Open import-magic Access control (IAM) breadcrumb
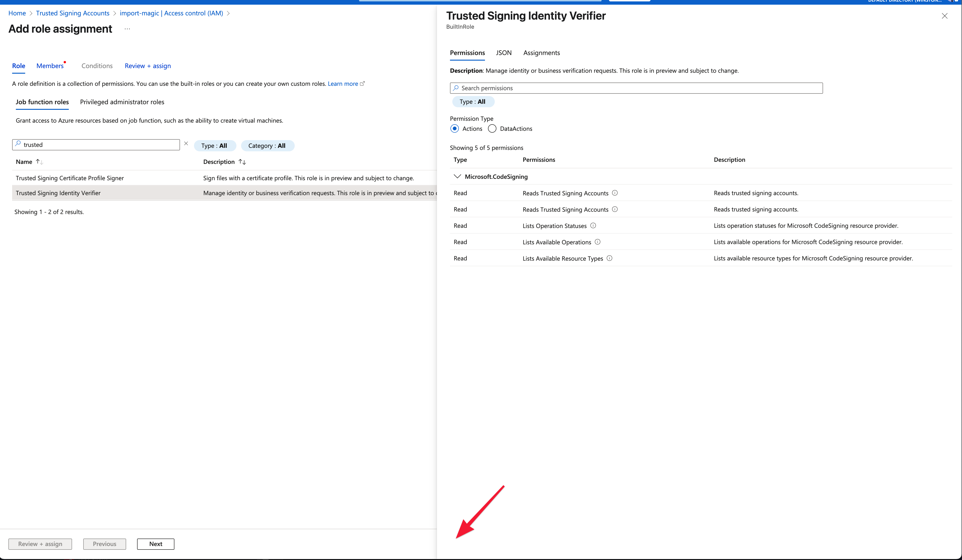Viewport: 962px width, 560px height. [171, 13]
